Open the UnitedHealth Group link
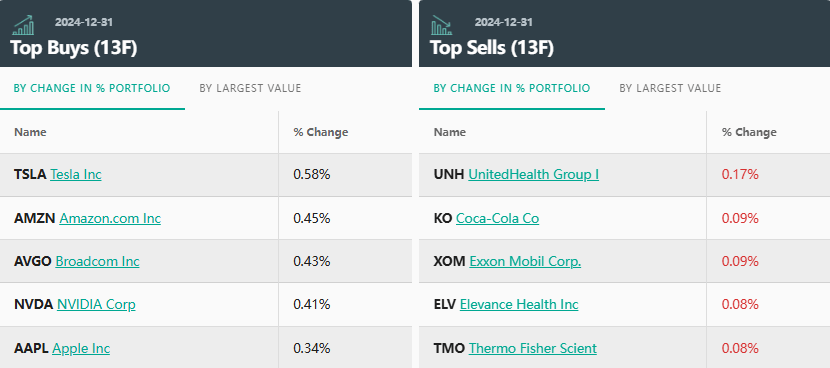The image size is (830, 368). coord(534,174)
